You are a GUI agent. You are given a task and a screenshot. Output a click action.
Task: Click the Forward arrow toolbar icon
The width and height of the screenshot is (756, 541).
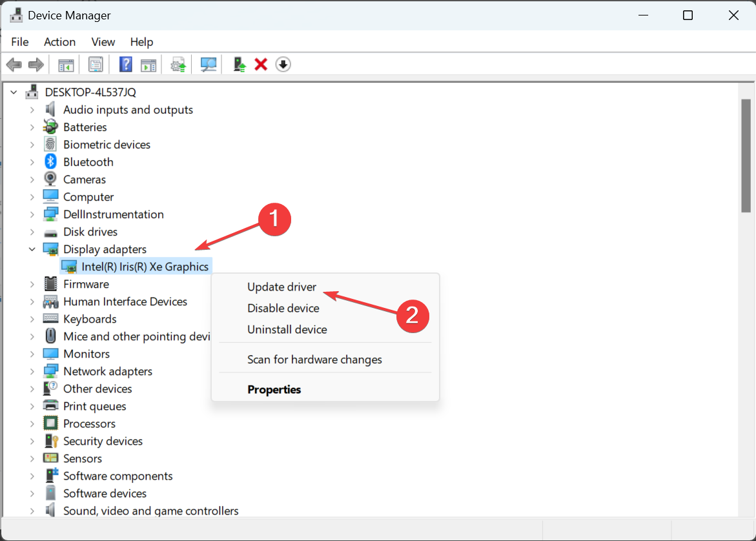pos(36,65)
